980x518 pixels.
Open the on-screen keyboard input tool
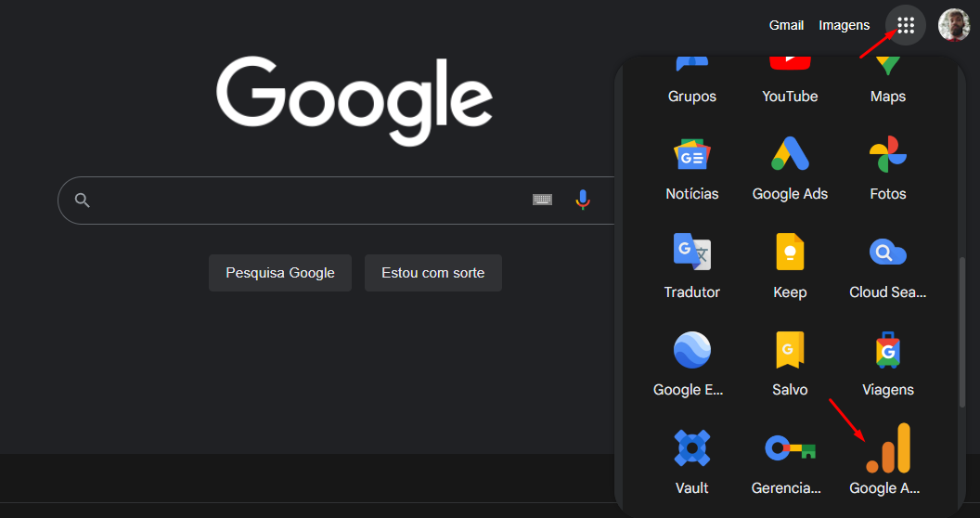tap(542, 200)
